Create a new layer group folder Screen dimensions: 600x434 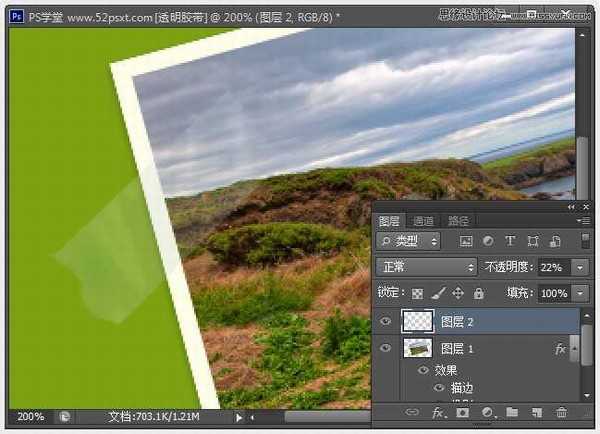[512, 412]
